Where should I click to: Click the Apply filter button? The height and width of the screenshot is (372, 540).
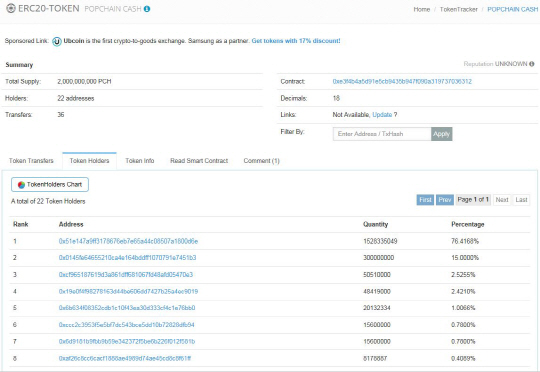click(442, 134)
